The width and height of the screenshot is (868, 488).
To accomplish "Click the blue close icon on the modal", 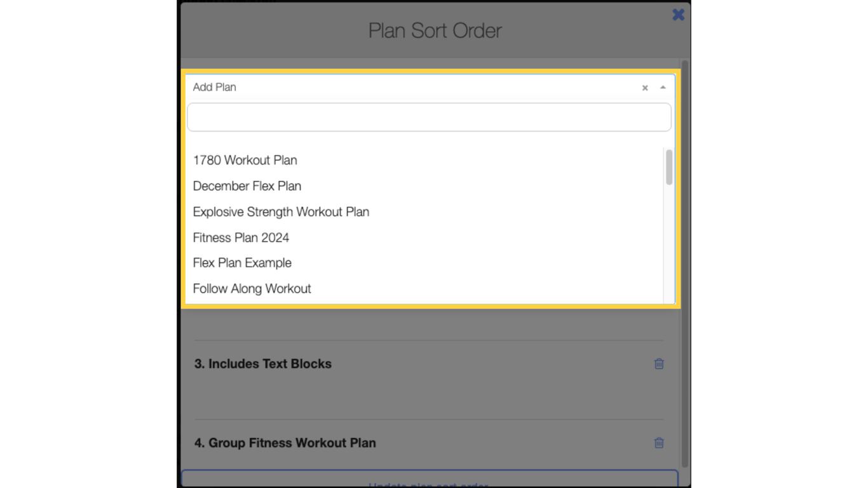I will click(678, 14).
